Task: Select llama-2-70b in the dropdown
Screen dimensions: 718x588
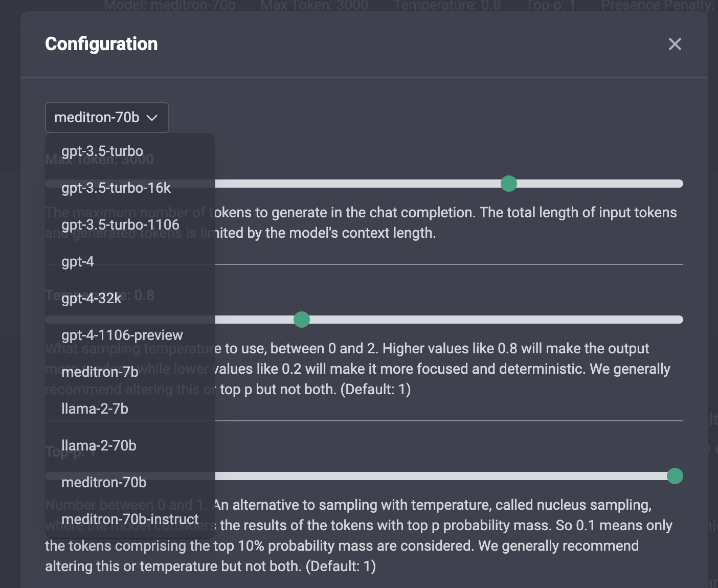Action: (x=130, y=446)
